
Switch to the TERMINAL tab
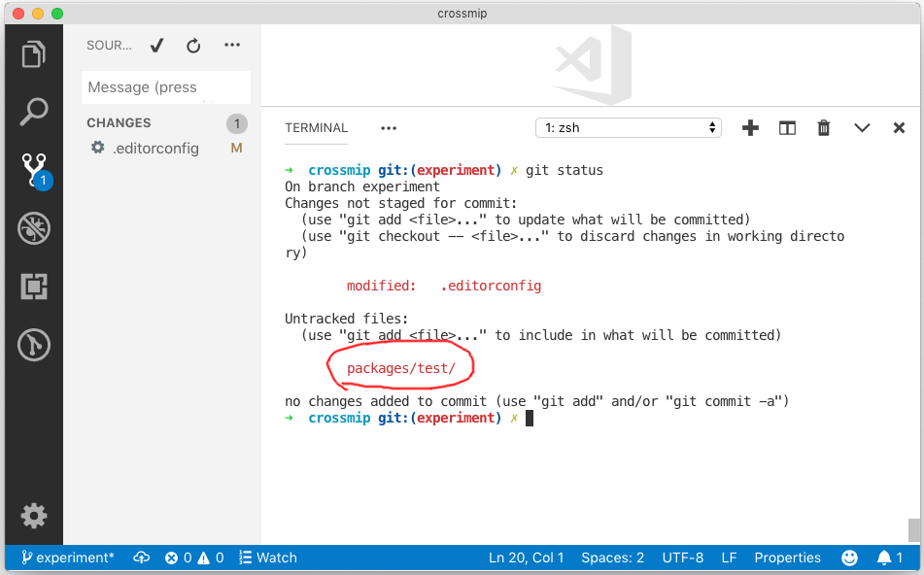[x=316, y=127]
